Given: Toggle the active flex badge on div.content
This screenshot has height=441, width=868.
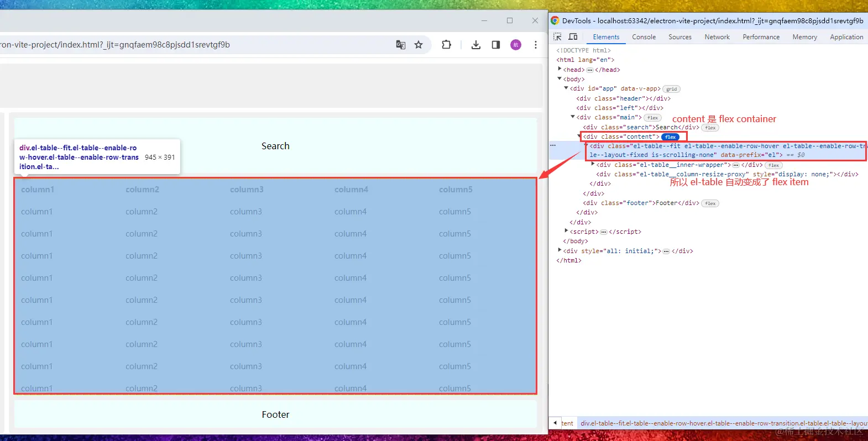Looking at the screenshot, I should [x=671, y=137].
